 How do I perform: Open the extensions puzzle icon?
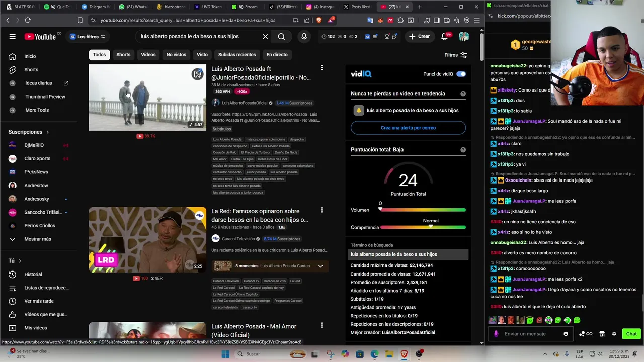click(x=400, y=20)
